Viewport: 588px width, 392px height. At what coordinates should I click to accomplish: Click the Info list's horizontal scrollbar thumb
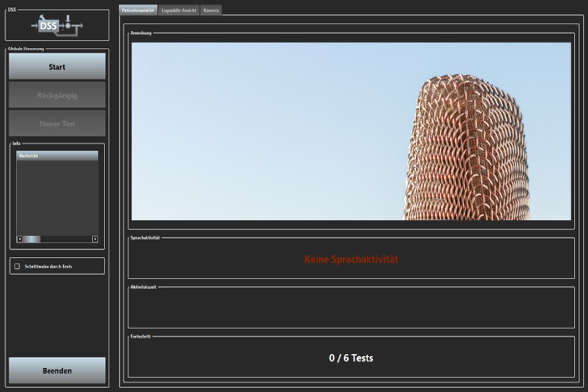coord(31,239)
